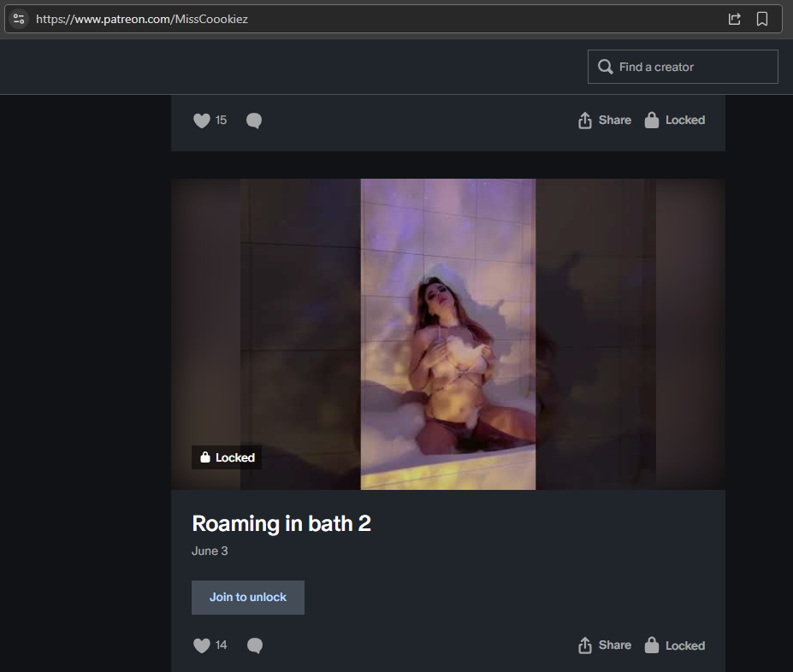Share the post with 15 likes
The height and width of the screenshot is (672, 793).
click(604, 121)
